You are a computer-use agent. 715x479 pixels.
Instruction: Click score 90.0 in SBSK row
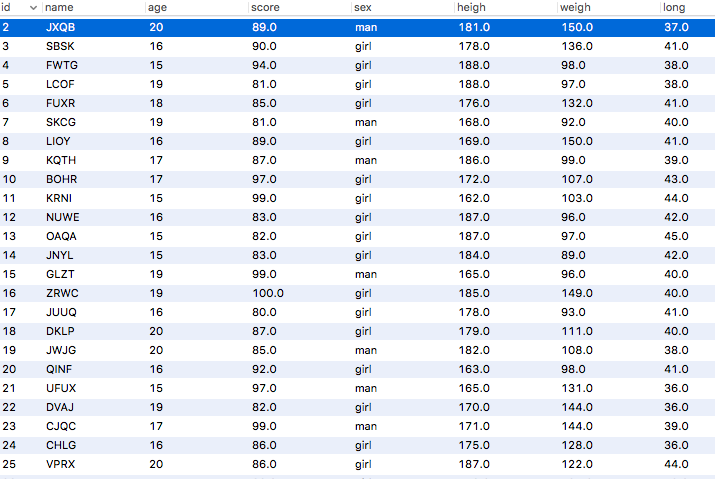click(x=264, y=46)
